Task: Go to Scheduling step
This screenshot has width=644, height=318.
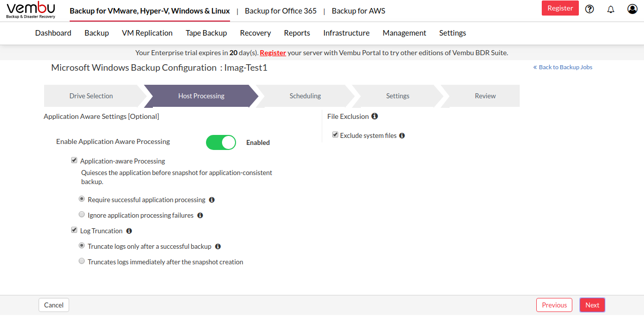Action: coord(305,96)
